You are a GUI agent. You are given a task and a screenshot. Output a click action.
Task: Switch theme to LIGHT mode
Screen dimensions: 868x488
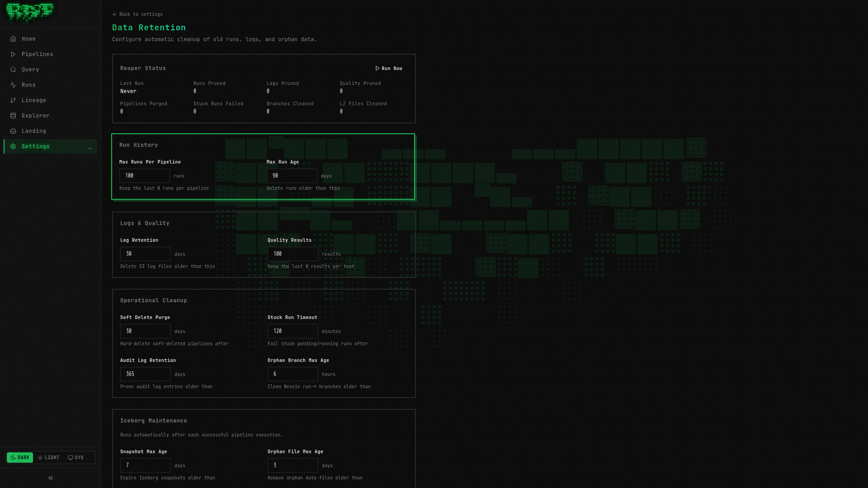pos(48,457)
